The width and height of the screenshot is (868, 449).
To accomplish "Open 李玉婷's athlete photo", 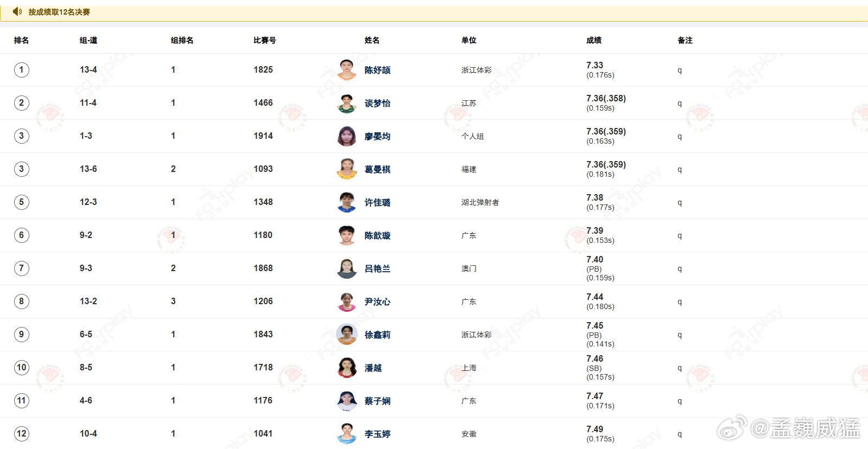I will point(347,434).
